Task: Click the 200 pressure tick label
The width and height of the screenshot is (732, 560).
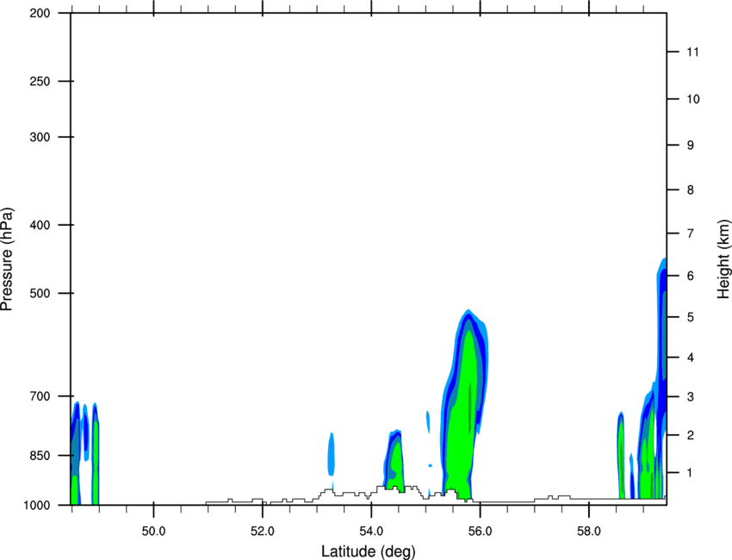Action: tap(40, 14)
